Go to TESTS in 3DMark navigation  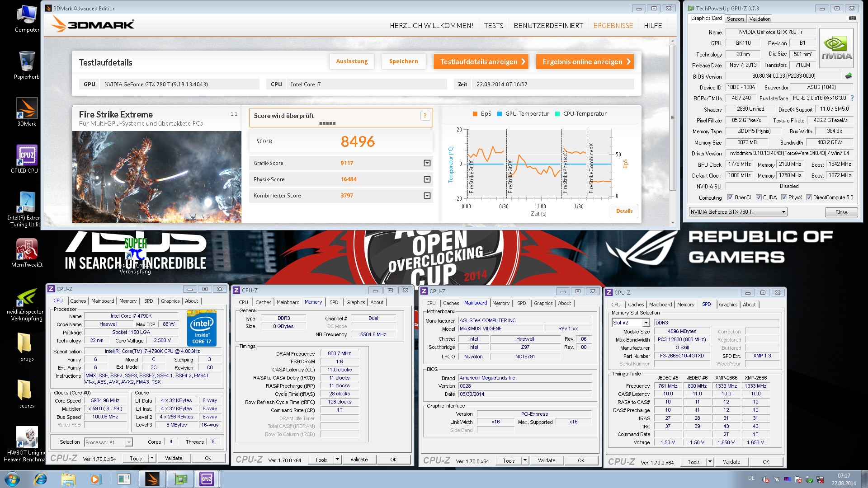point(494,26)
